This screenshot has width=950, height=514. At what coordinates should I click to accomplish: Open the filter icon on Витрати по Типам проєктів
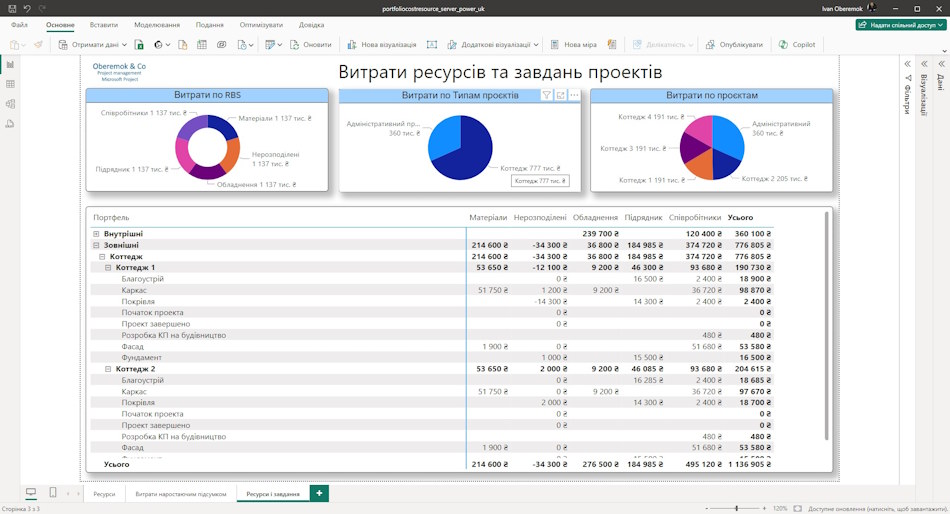(x=546, y=95)
